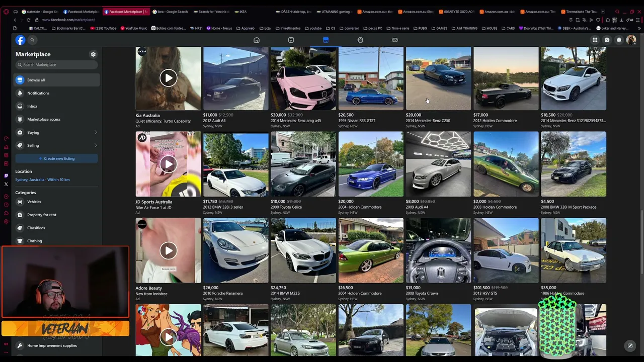The height and width of the screenshot is (362, 644).
Task: Open the Groups icon in top navigation
Action: [360, 40]
